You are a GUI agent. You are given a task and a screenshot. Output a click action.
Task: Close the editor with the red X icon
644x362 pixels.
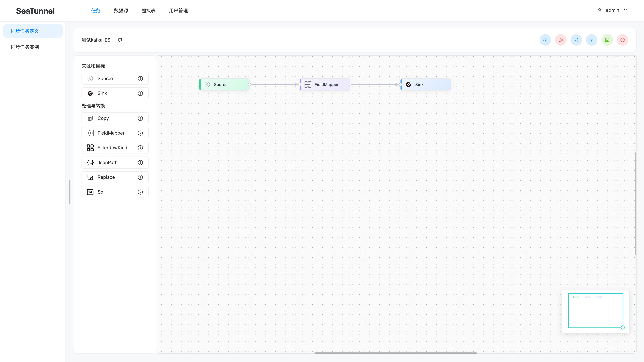[x=623, y=40]
